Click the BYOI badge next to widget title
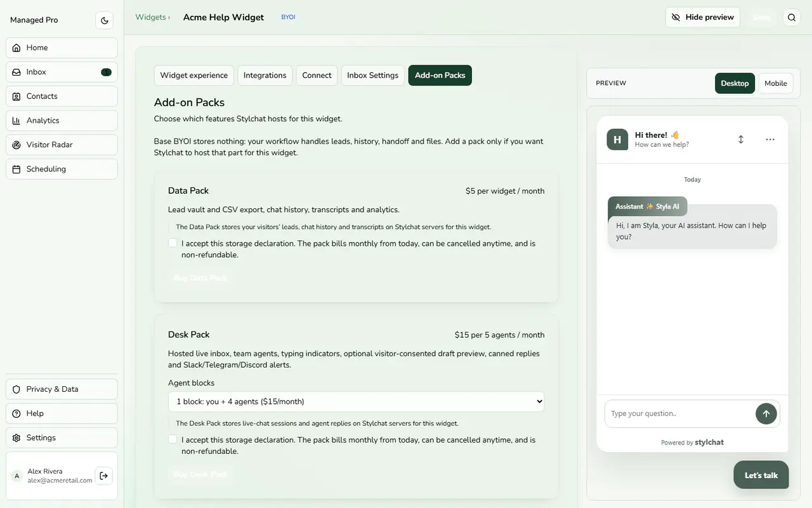 click(289, 17)
